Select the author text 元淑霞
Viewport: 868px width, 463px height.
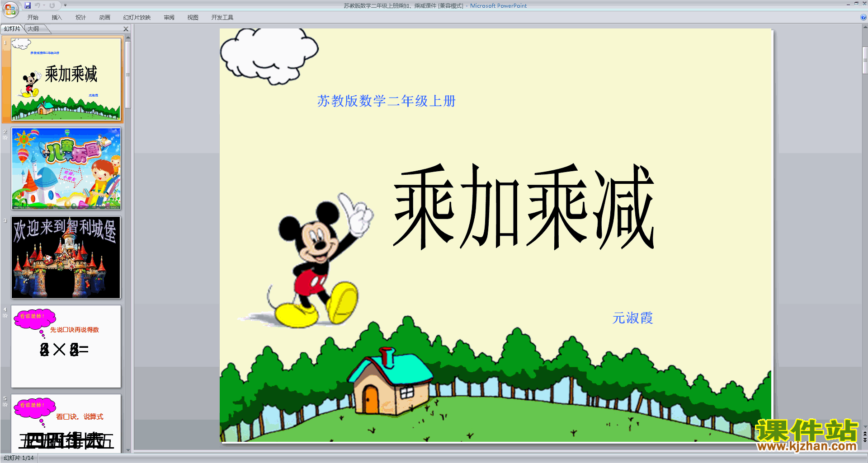[x=632, y=318]
